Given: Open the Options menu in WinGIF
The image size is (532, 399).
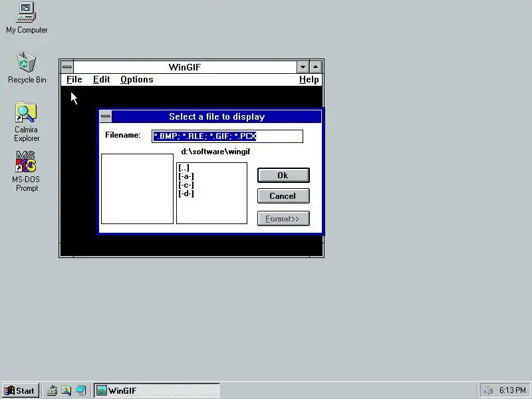Looking at the screenshot, I should click(x=137, y=79).
